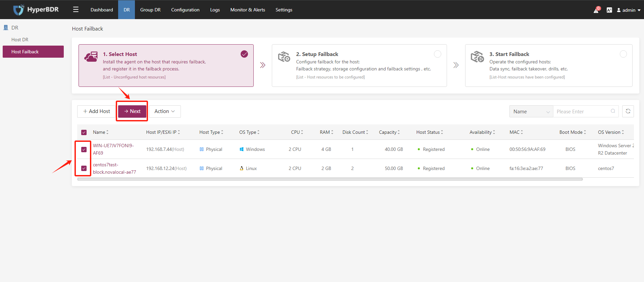Click the Start Failback step circle
This screenshot has width=644, height=282.
pyautogui.click(x=623, y=54)
